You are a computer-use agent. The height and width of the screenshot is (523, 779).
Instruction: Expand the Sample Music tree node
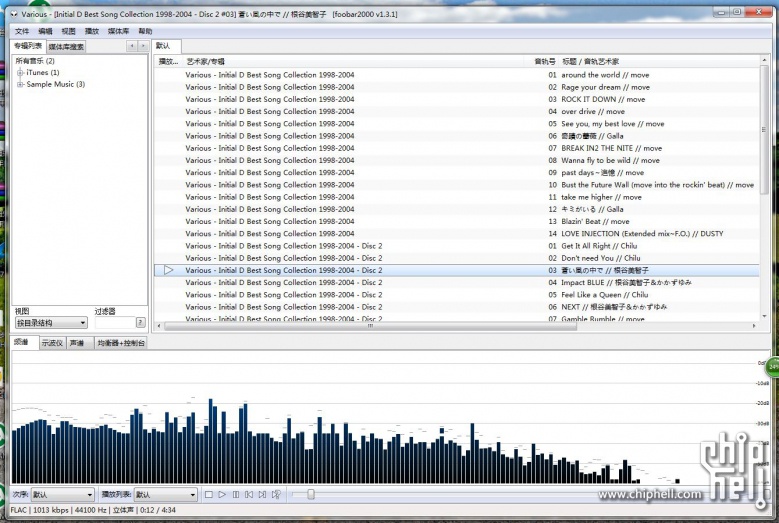[20, 84]
